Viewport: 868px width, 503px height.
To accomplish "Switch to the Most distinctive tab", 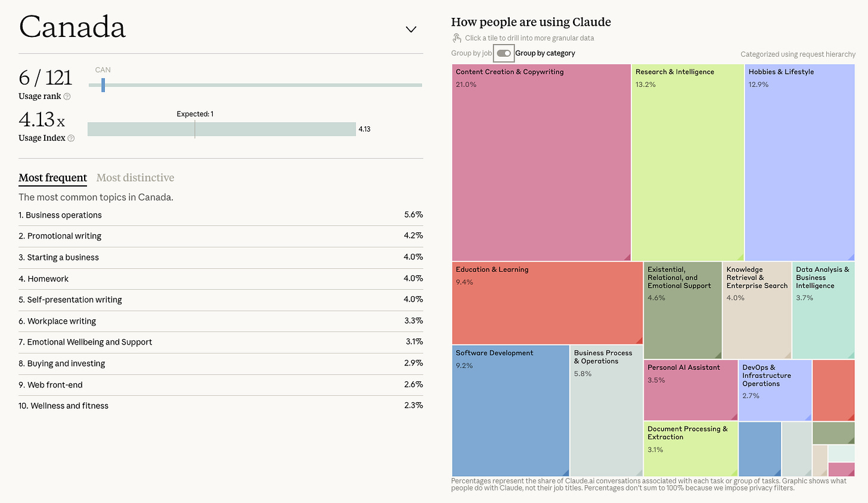I will [x=135, y=178].
